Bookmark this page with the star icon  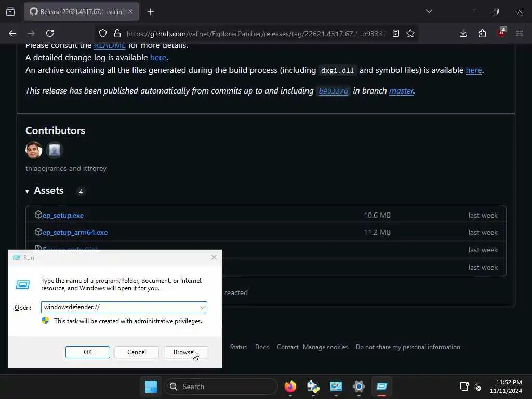410,33
